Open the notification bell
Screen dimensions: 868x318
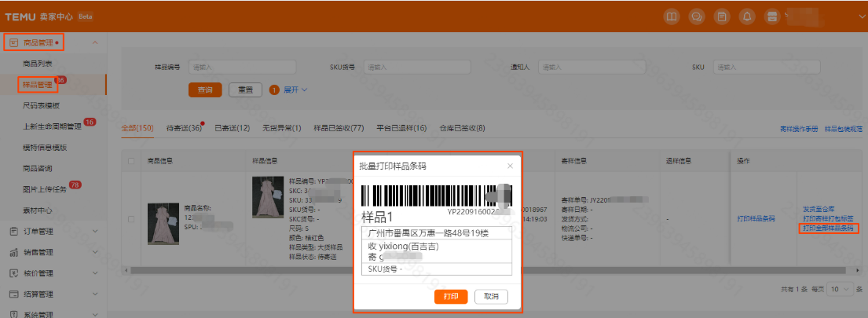pyautogui.click(x=747, y=16)
